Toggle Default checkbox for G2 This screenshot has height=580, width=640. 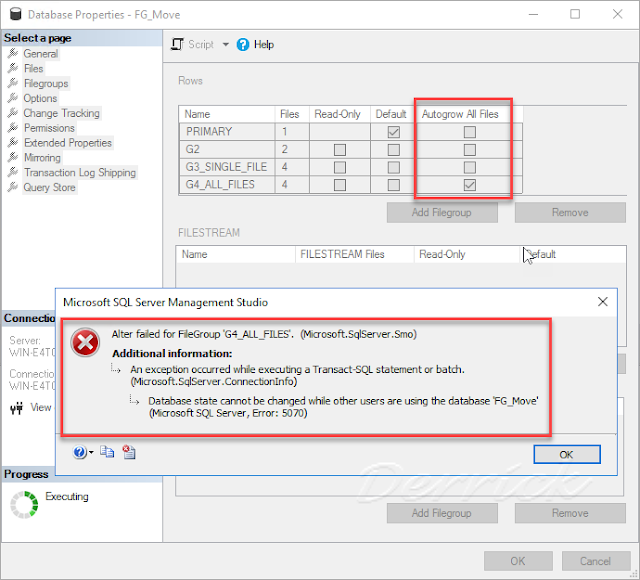point(393,150)
